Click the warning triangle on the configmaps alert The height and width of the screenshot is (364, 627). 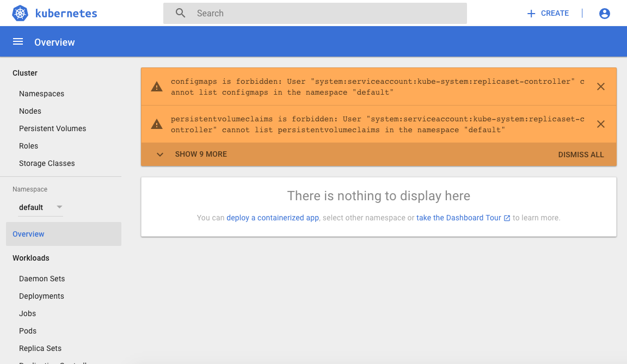(x=157, y=86)
